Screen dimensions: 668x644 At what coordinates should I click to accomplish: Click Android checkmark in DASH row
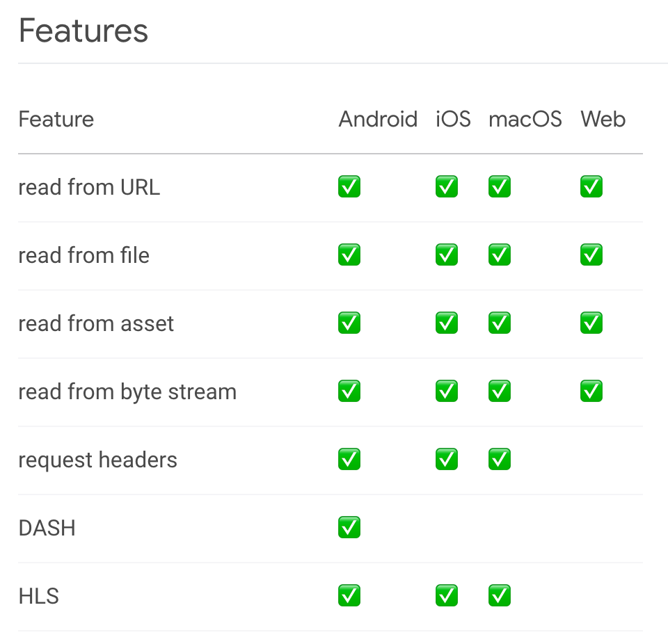click(349, 528)
